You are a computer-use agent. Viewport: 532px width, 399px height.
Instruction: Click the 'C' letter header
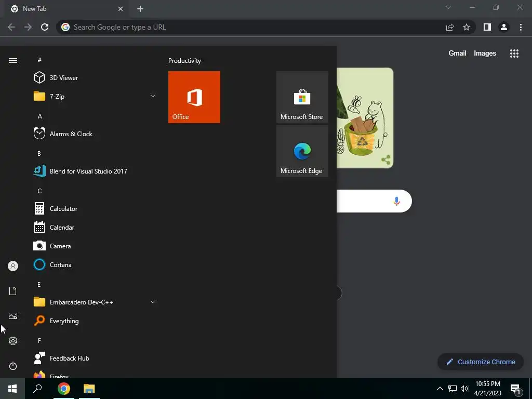click(39, 191)
